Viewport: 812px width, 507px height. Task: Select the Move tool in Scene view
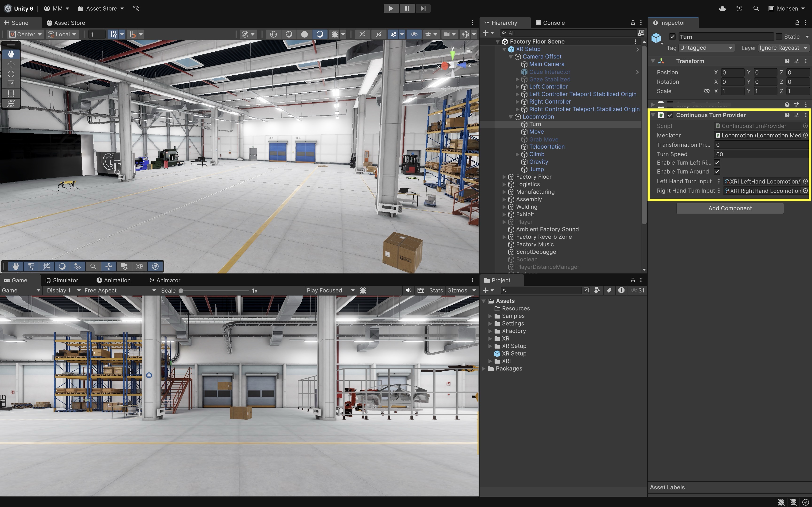[x=11, y=64]
